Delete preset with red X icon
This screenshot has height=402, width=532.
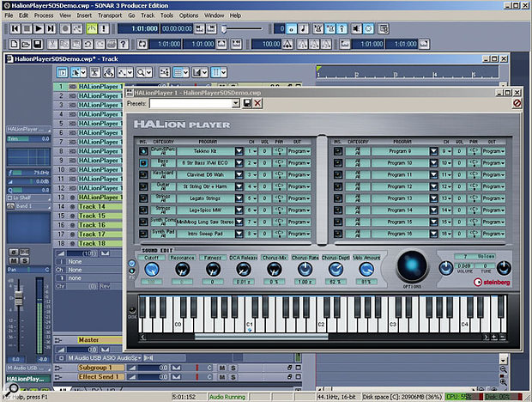point(258,104)
